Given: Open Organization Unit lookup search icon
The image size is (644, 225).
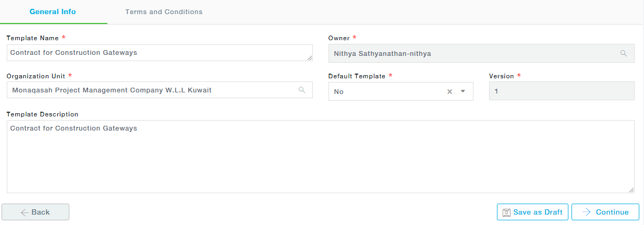Looking at the screenshot, I should [x=301, y=90].
